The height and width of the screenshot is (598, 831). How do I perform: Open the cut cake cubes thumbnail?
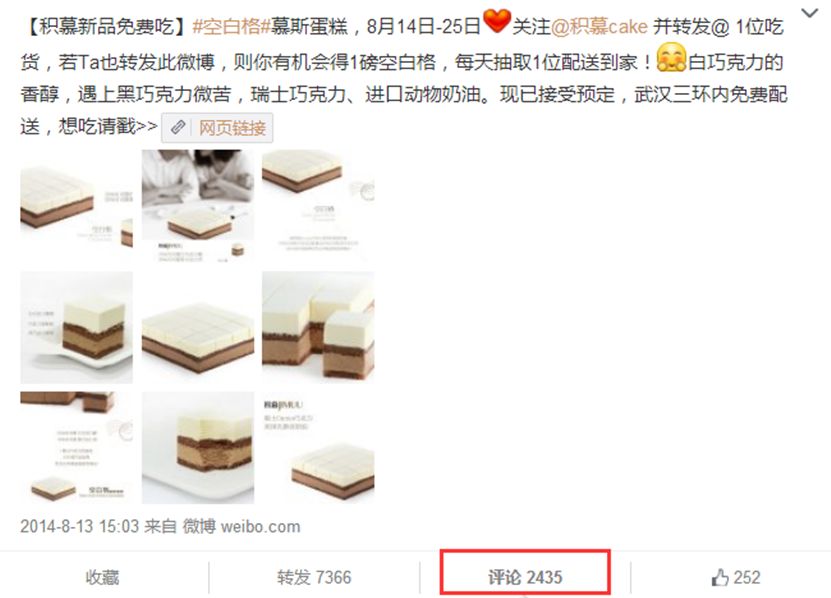[x=318, y=327]
